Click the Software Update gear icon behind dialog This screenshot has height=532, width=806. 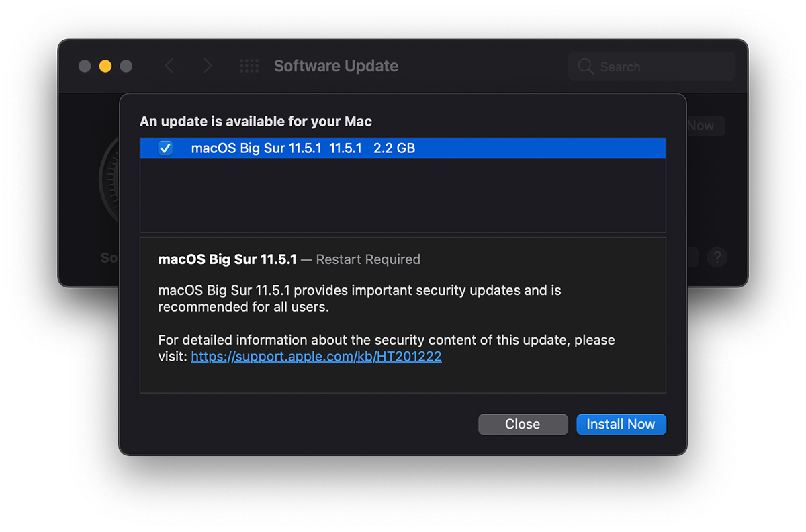(x=109, y=181)
